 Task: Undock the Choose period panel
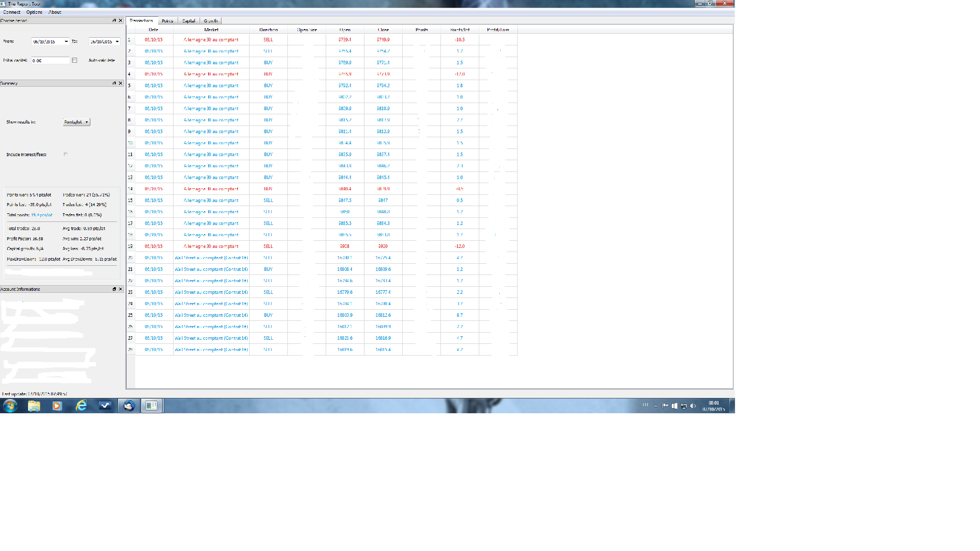114,21
